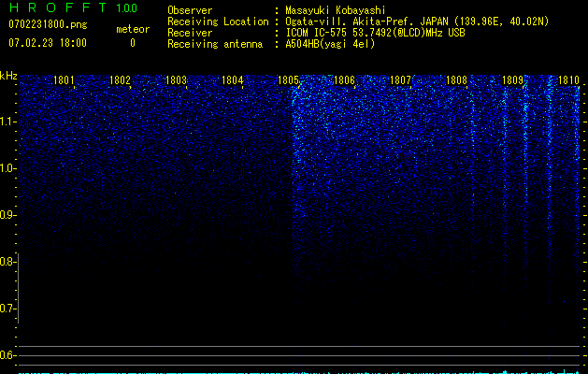Click the kHz axis unit label
The image size is (588, 374).
[x=8, y=76]
